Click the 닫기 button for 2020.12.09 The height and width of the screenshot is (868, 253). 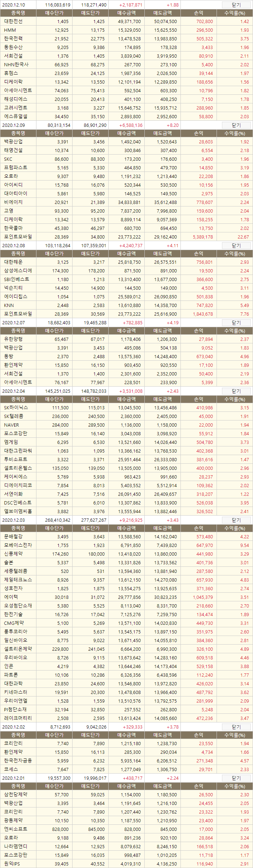[236, 125]
